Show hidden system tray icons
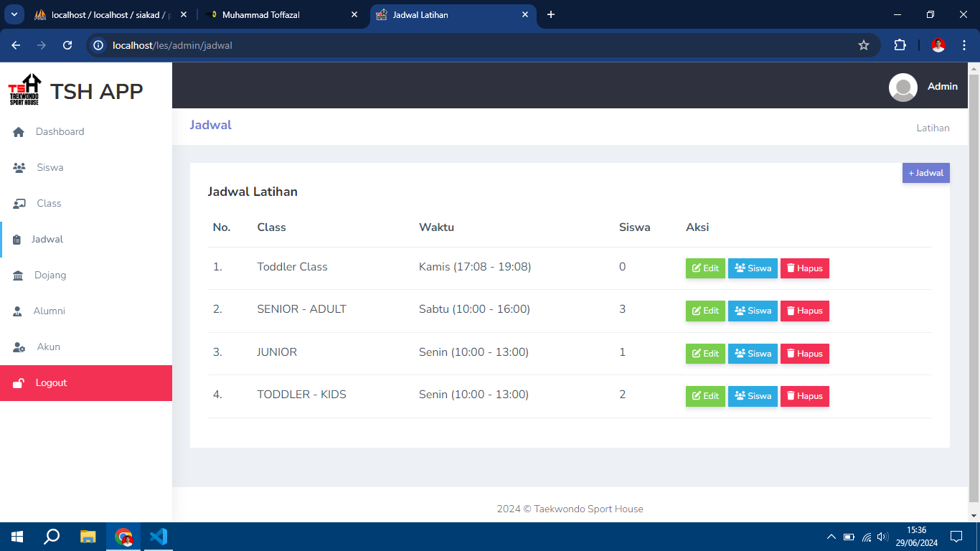The image size is (980, 551). click(831, 537)
